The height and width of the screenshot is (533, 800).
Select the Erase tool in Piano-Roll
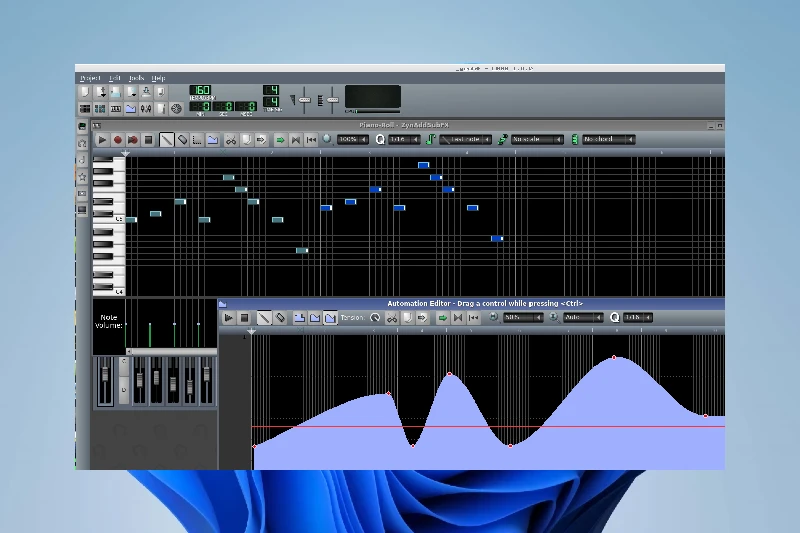point(182,140)
